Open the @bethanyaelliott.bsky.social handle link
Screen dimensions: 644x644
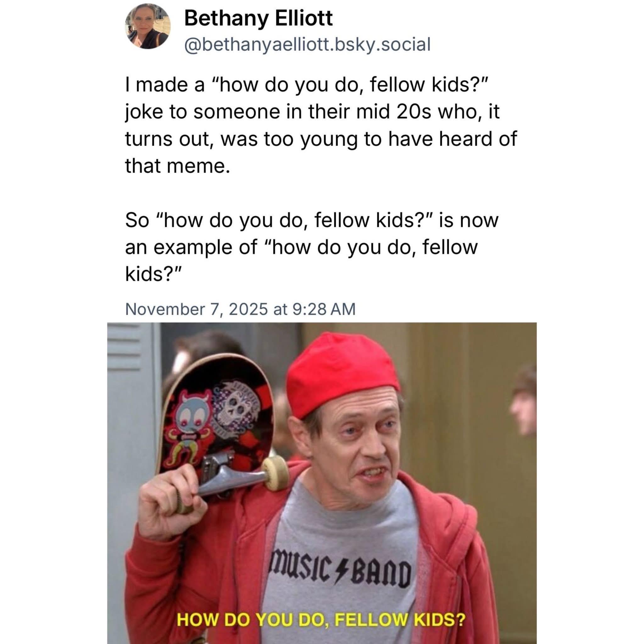click(307, 44)
